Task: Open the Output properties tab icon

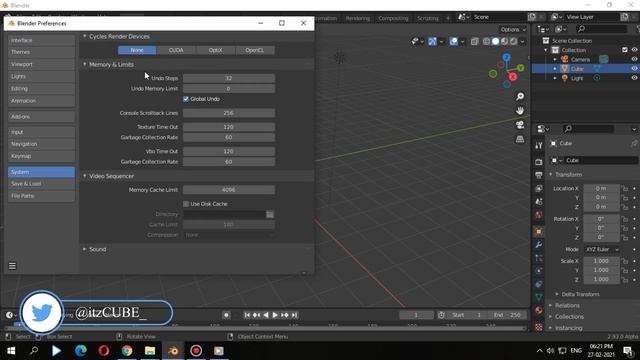Action: (539, 176)
